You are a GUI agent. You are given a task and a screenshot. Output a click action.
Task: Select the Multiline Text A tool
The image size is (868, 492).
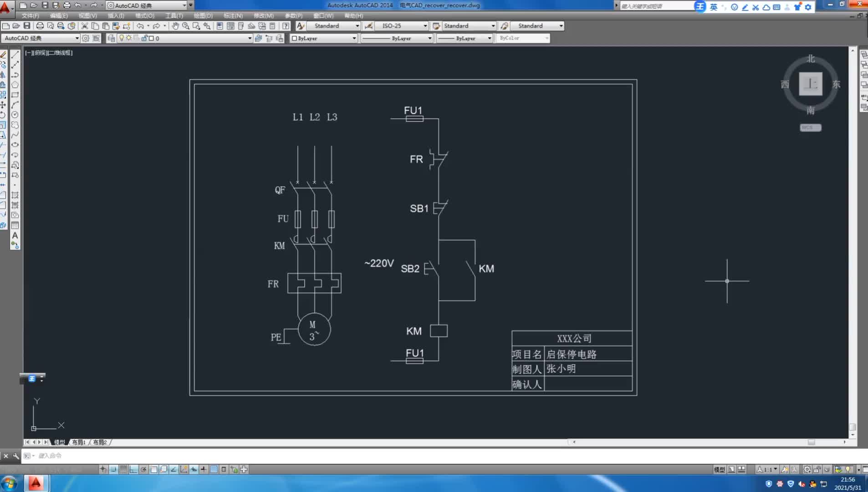15,236
